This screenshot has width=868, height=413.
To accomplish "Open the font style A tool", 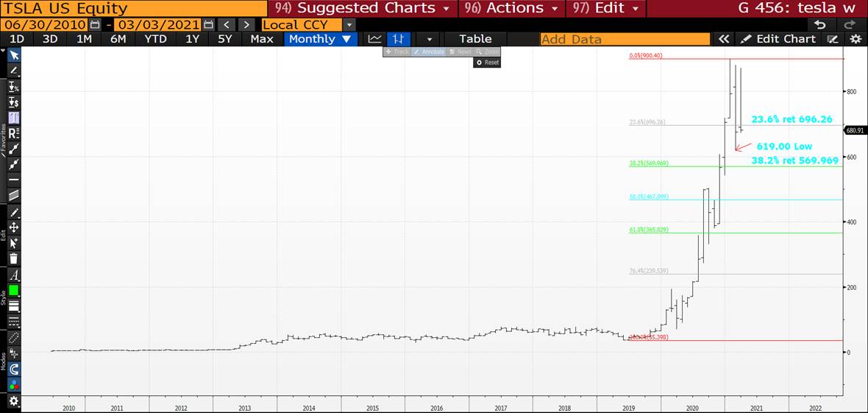I will click(14, 275).
